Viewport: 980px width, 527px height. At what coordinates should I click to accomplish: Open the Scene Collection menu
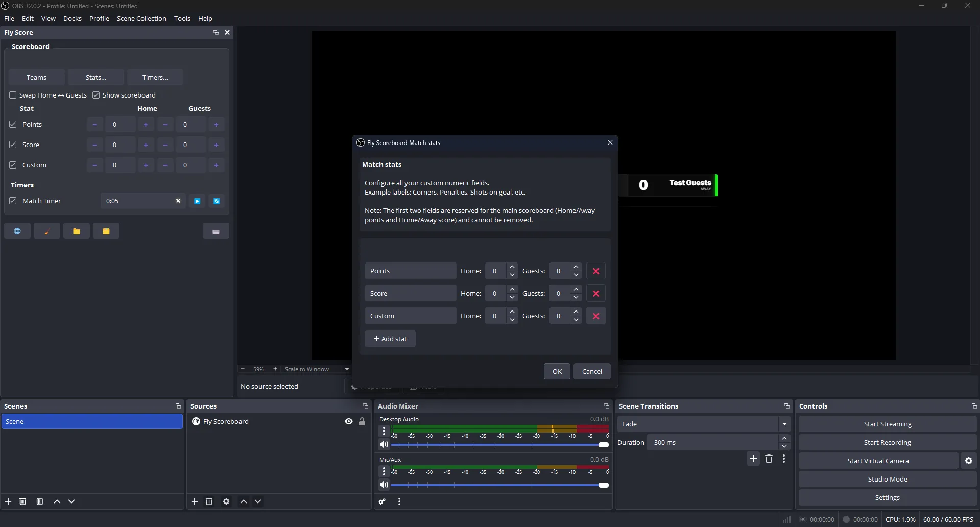click(141, 18)
